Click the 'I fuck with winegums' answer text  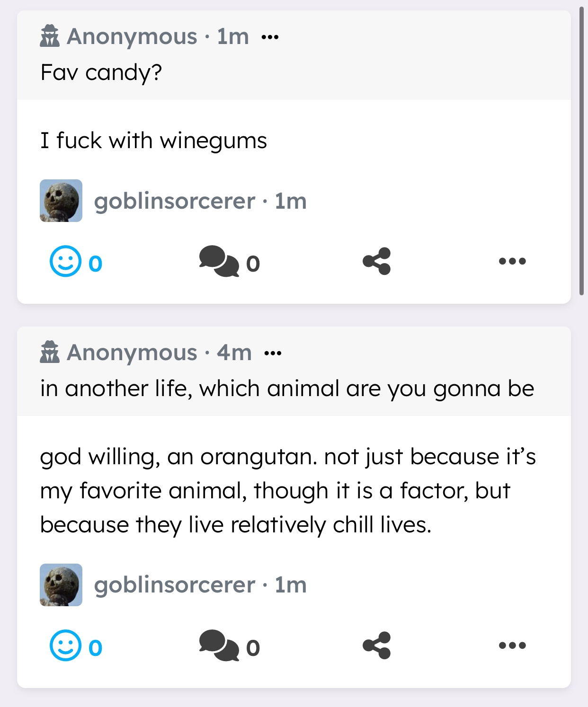[x=153, y=141]
